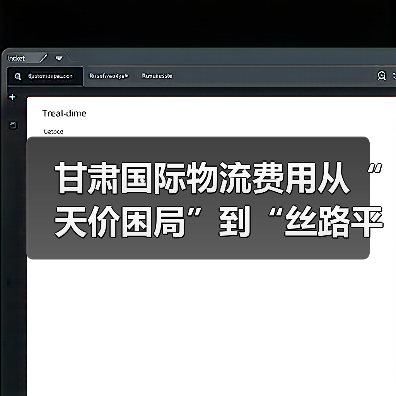Focus the address search box
The image size is (396, 396).
pyautogui.click(x=45, y=76)
